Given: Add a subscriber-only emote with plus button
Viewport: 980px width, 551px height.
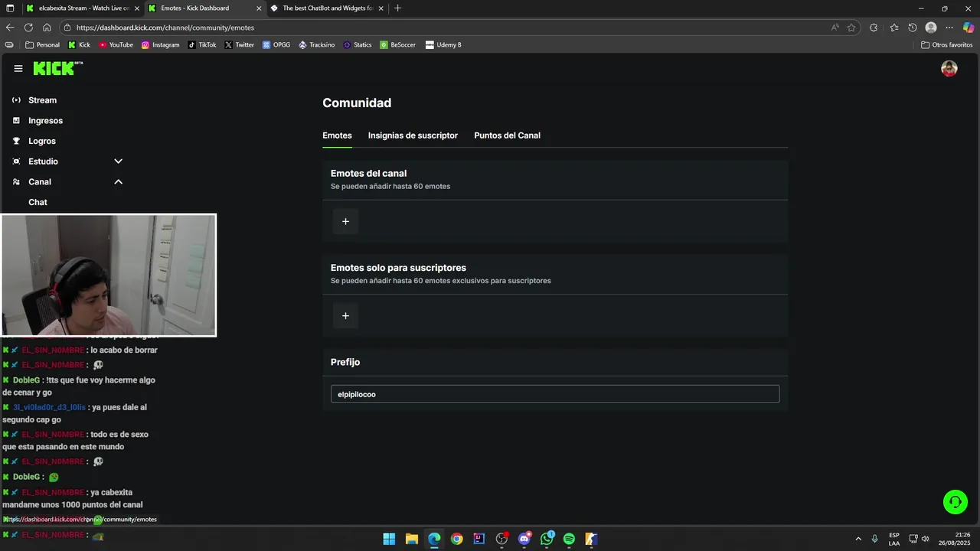Looking at the screenshot, I should point(345,315).
